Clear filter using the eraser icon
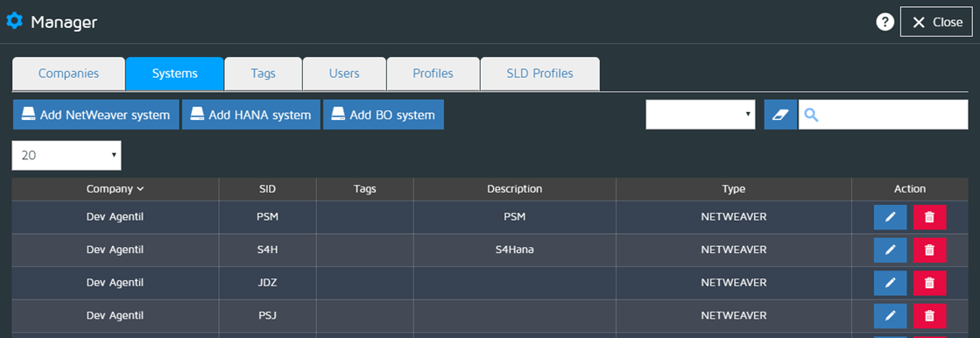Screen dimensions: 980x338 pyautogui.click(x=780, y=115)
